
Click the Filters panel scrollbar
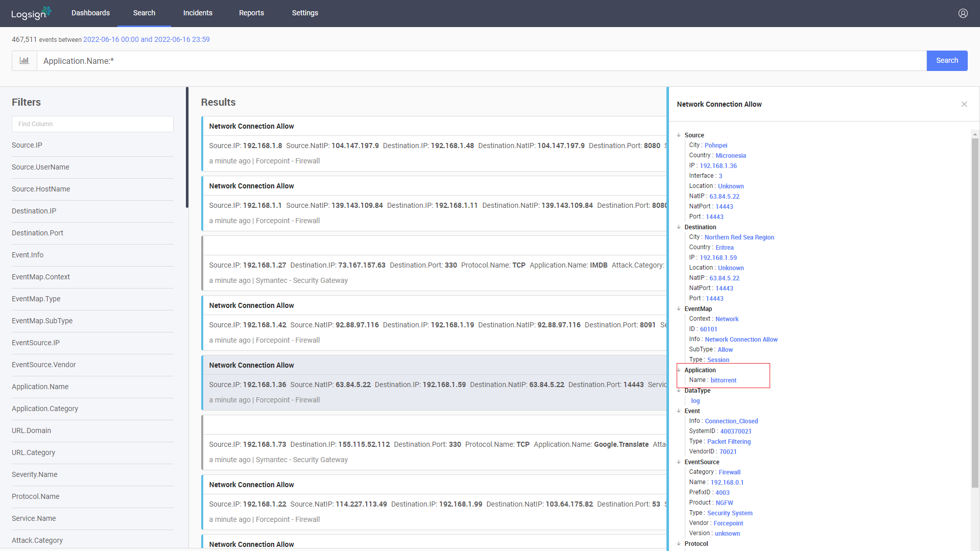click(x=187, y=148)
